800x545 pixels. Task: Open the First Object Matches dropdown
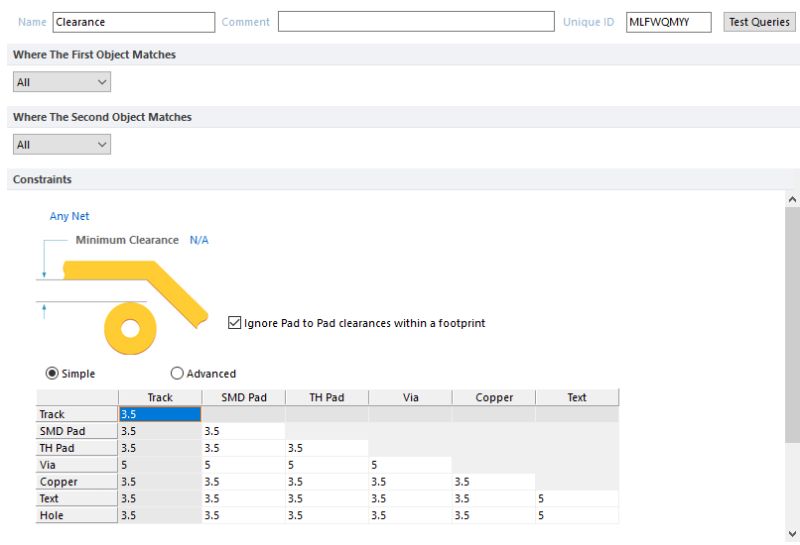pos(62,82)
